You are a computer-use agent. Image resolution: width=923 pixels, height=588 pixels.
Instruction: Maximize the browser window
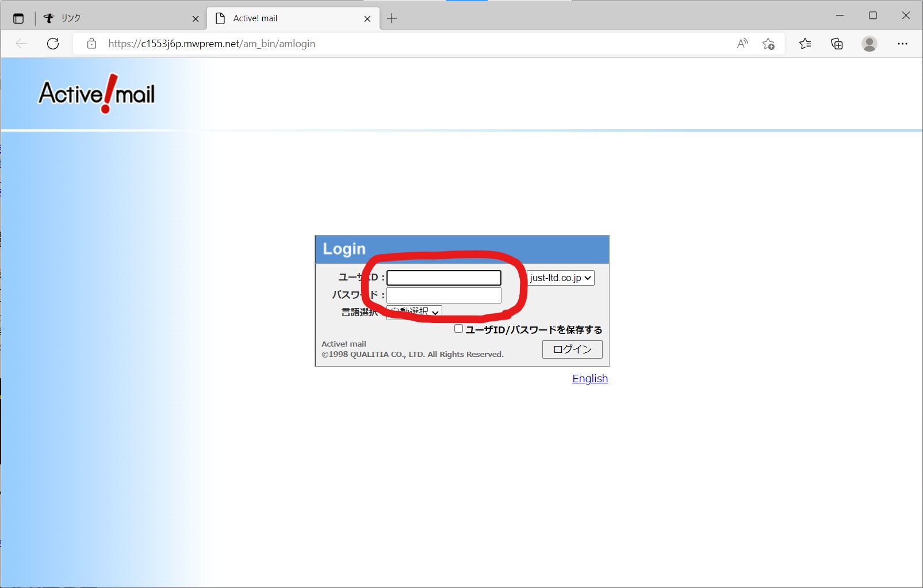point(873,16)
